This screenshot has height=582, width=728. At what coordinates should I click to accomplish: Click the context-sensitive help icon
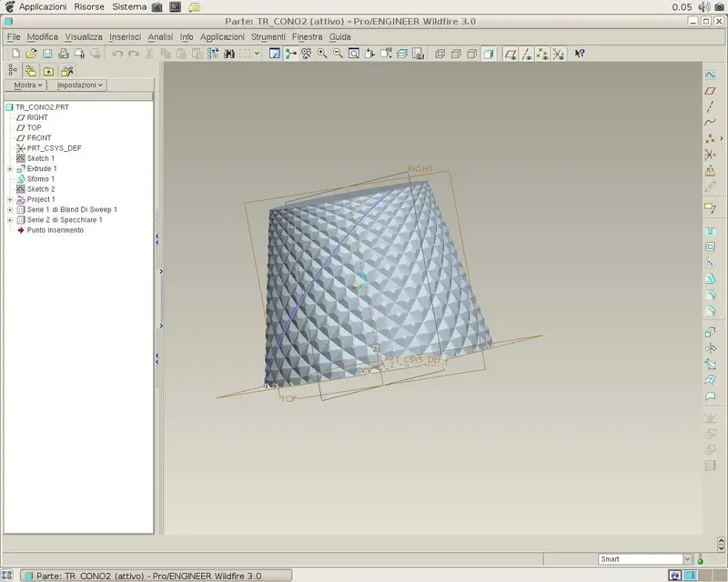580,54
